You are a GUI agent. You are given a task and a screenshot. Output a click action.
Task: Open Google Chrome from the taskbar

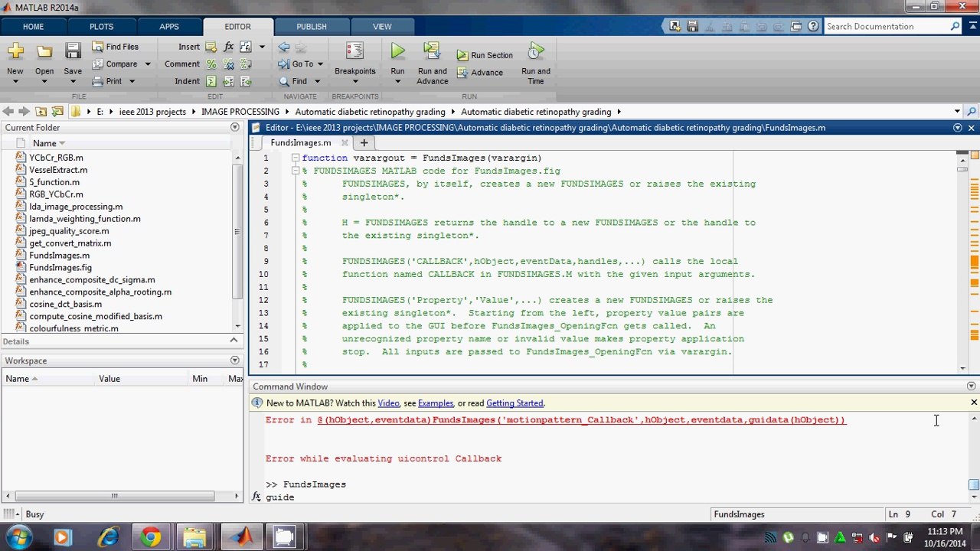coord(151,537)
